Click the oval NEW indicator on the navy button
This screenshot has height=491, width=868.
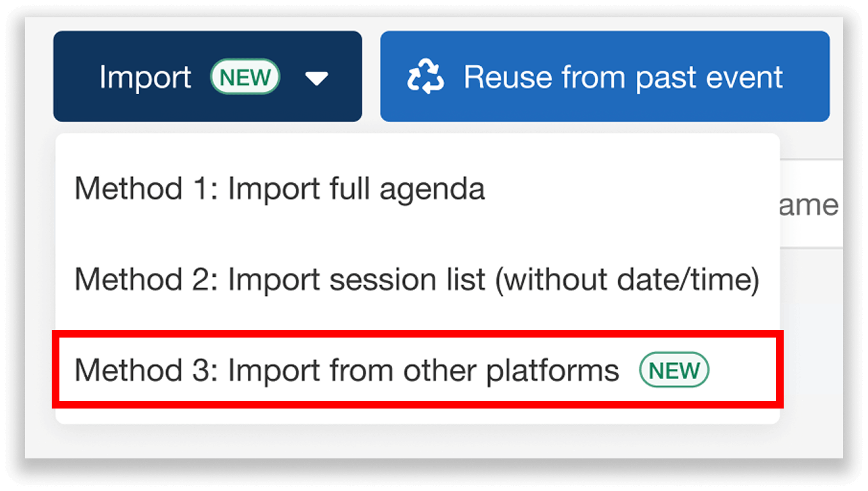[x=245, y=77]
